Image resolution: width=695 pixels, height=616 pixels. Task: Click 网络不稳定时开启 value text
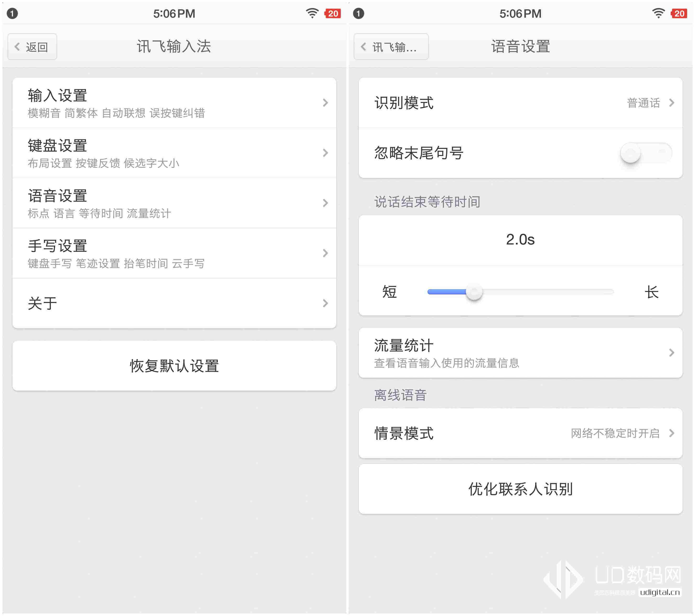point(615,433)
